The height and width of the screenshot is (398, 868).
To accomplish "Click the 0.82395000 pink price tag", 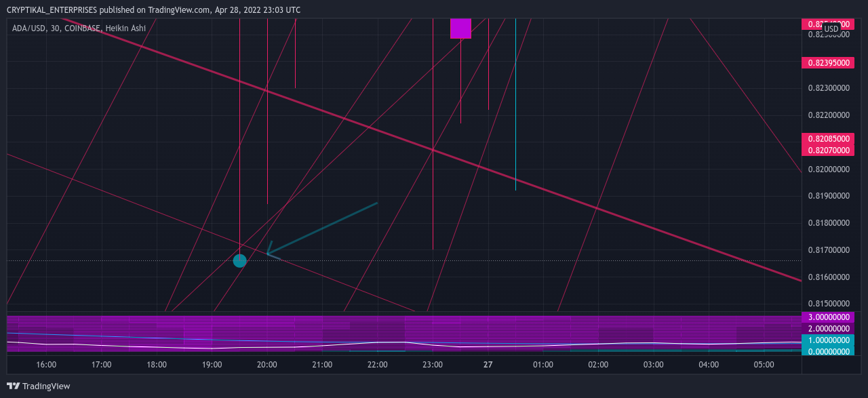I will [829, 62].
